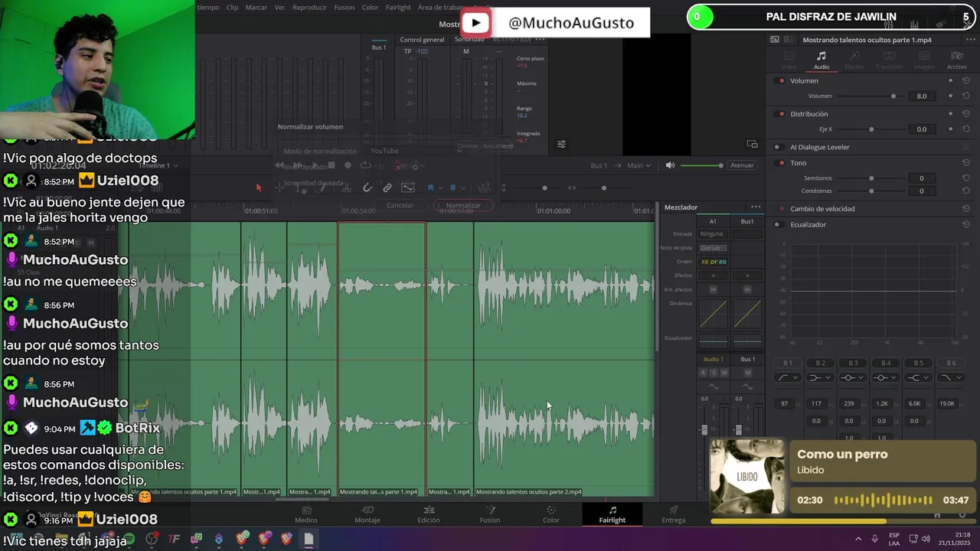Switch to the Medios page
Screen dimensions: 980x551
306,514
